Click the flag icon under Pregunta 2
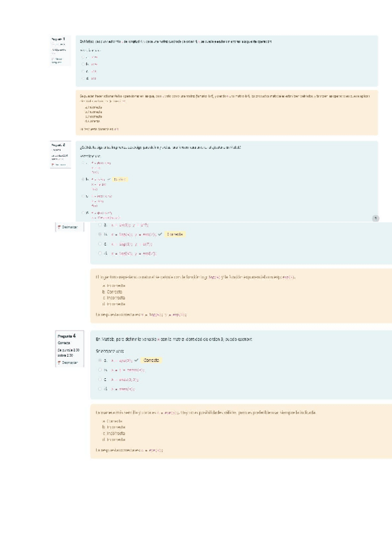 pos(53,165)
